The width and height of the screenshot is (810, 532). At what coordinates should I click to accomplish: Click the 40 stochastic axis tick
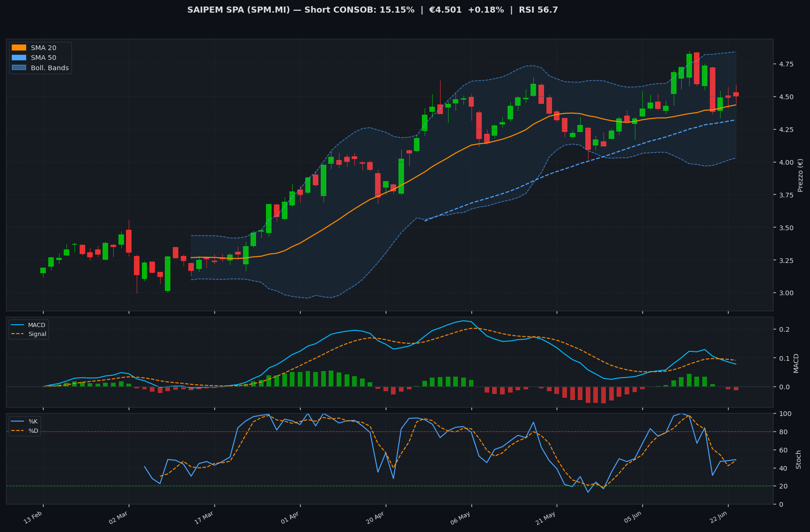click(x=783, y=468)
